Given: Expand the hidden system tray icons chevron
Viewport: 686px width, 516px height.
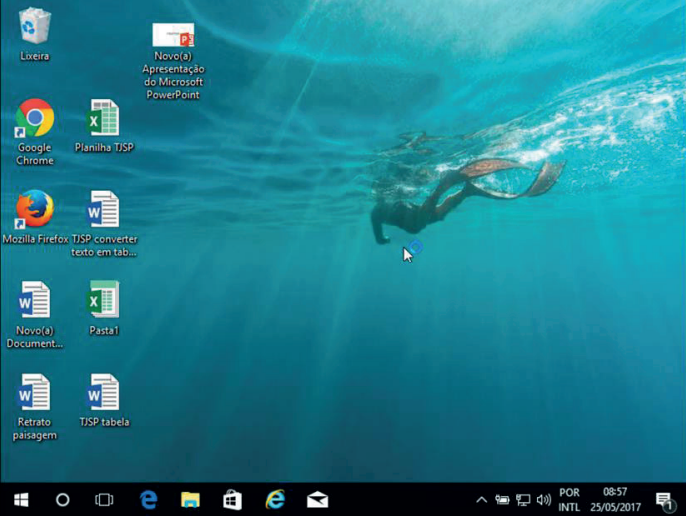Looking at the screenshot, I should click(481, 499).
